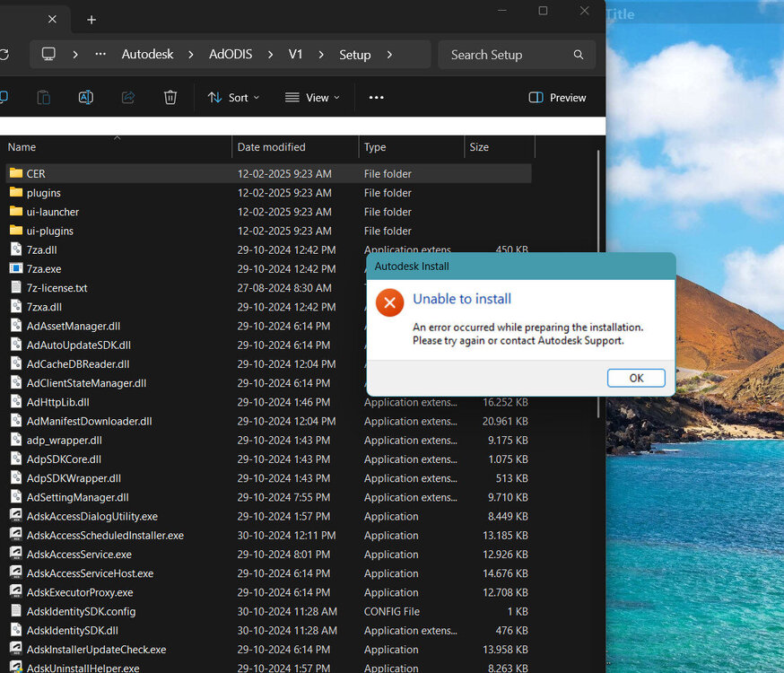The width and height of the screenshot is (784, 673).
Task: Expand hidden breadcrumb path ellipsis
Action: (x=100, y=55)
